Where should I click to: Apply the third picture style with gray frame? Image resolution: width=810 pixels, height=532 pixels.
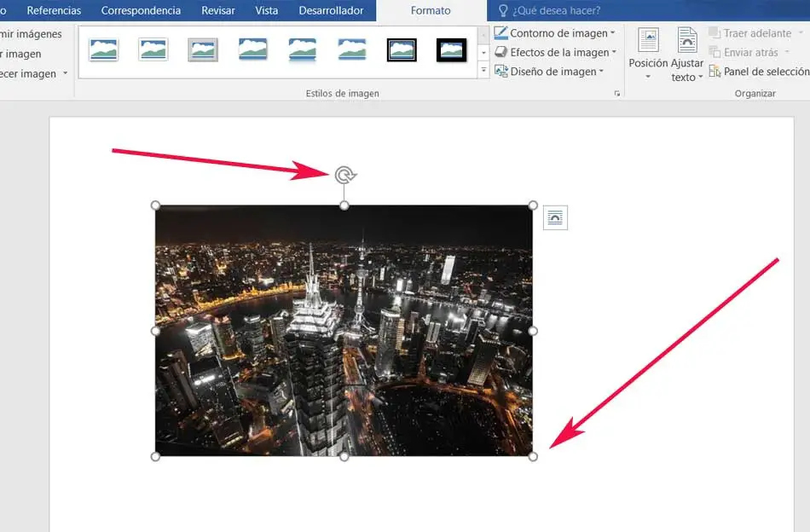(203, 50)
